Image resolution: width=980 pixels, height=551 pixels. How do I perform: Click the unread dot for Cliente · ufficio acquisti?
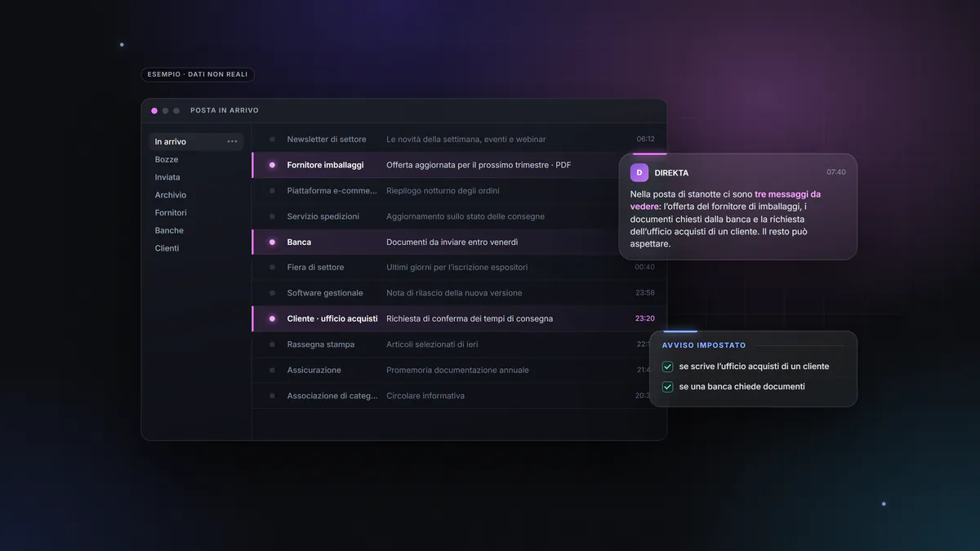[272, 318]
